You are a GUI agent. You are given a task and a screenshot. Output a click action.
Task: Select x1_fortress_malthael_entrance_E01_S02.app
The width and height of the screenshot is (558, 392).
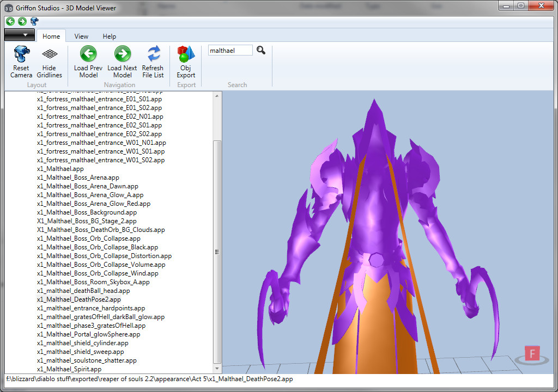tap(99, 108)
